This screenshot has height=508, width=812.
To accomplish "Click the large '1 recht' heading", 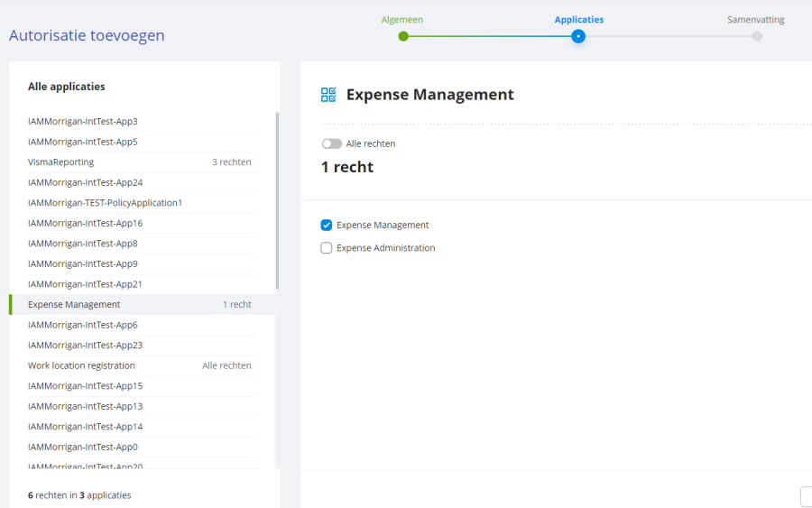I will click(x=347, y=167).
